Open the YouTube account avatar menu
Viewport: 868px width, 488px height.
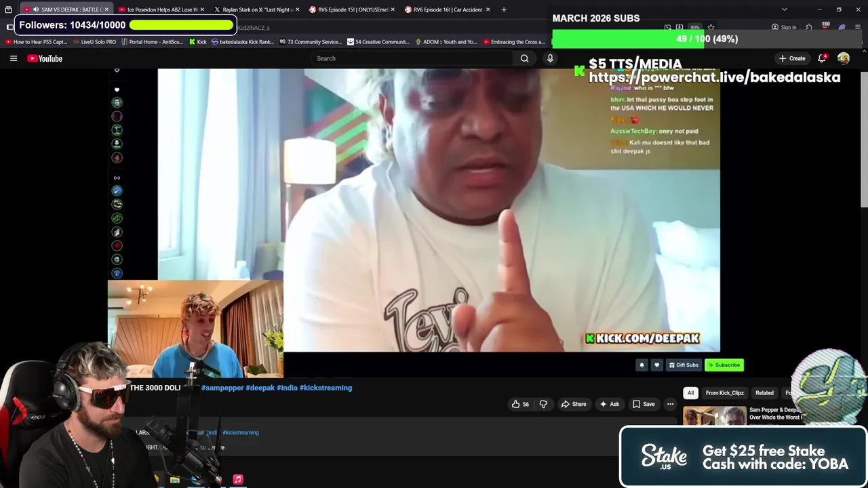tap(844, 58)
